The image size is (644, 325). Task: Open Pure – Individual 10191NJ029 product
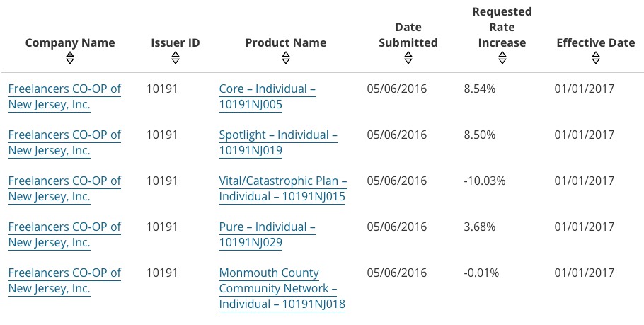point(267,235)
